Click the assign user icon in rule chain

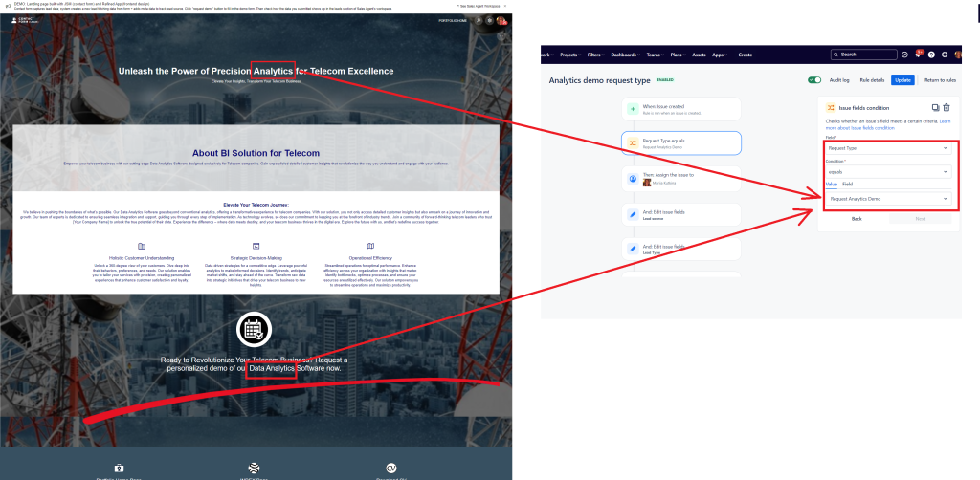pos(633,179)
